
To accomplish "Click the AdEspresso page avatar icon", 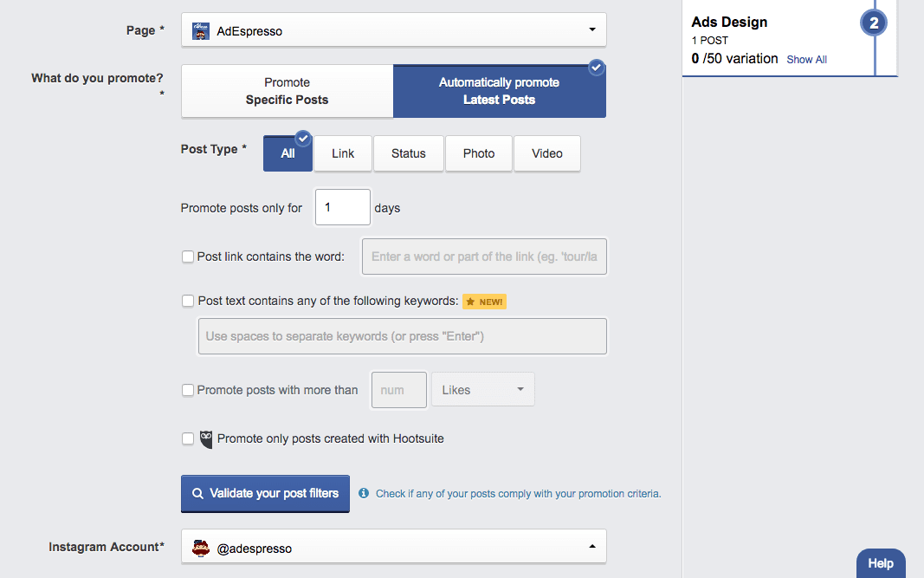I will tap(201, 30).
